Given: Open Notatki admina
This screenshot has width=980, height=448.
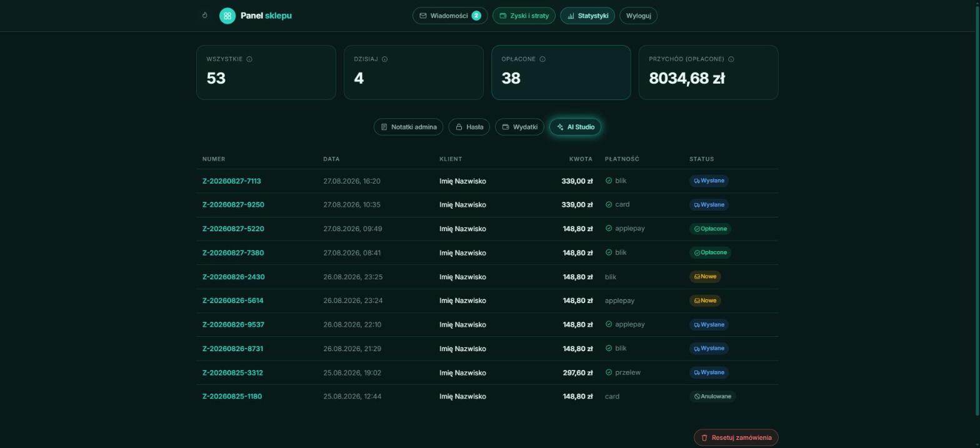Looking at the screenshot, I should tap(408, 127).
